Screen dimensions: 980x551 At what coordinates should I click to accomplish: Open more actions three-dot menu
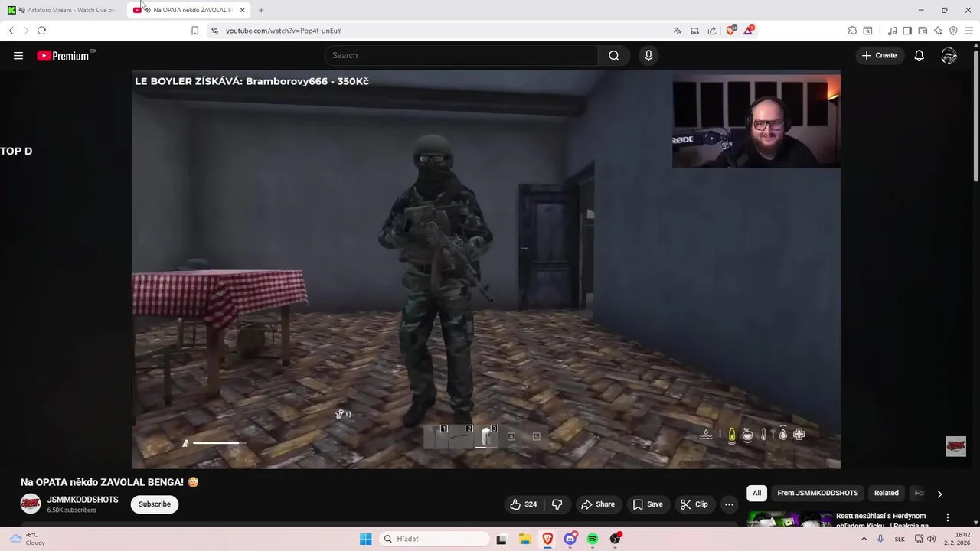[x=729, y=504]
